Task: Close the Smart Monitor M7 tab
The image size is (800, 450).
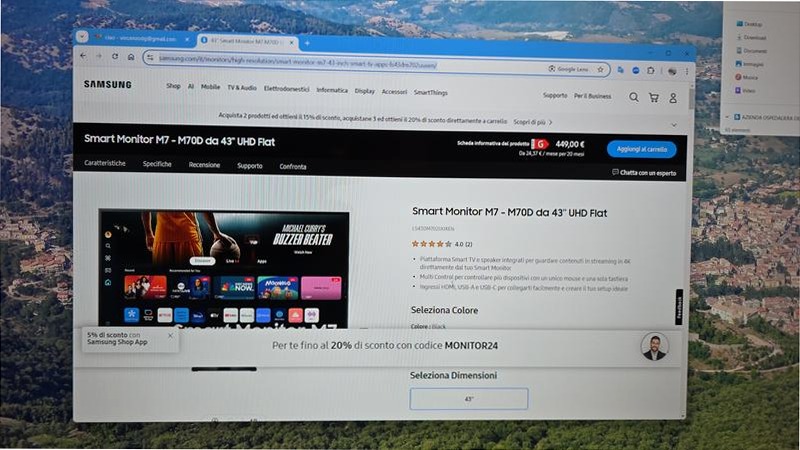Action: click(292, 43)
